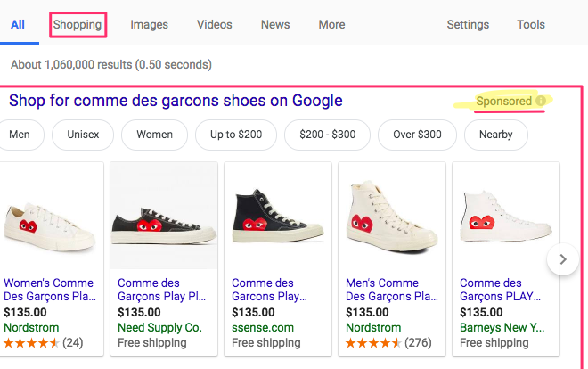Image resolution: width=588 pixels, height=369 pixels.
Task: Open 'Comme des Garçons Play Pl...' product link
Action: (161, 290)
